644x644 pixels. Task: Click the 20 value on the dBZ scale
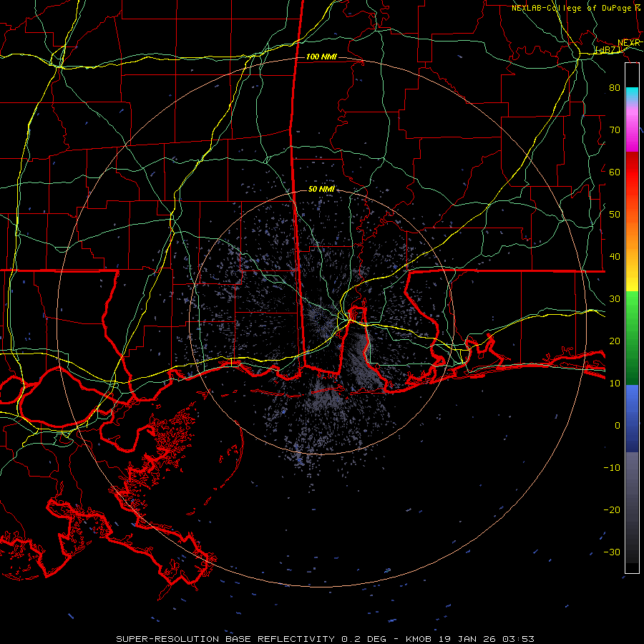(615, 341)
